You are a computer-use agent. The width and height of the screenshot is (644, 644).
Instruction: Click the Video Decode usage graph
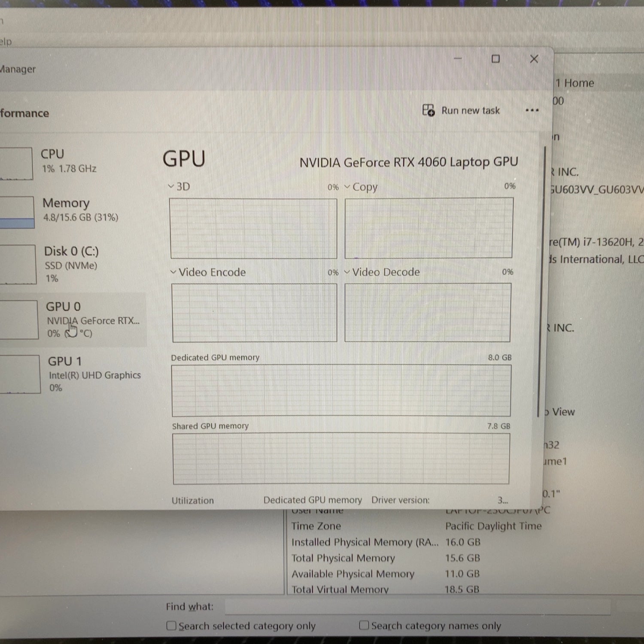tap(428, 312)
